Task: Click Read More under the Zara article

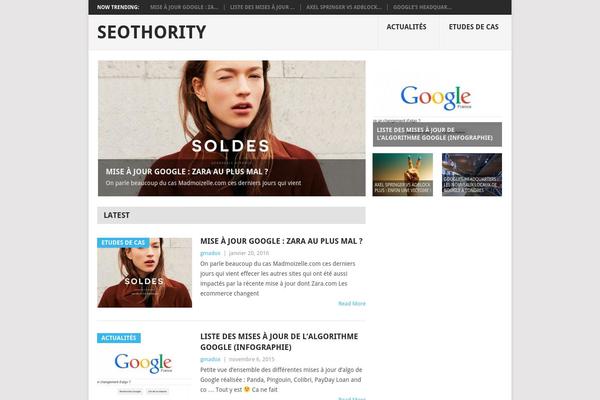Action: tap(352, 304)
